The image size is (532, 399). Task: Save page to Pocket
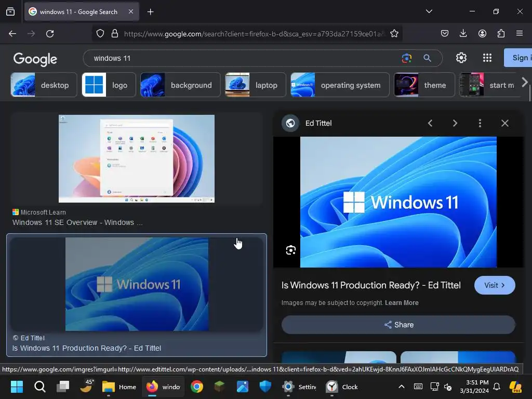click(445, 33)
